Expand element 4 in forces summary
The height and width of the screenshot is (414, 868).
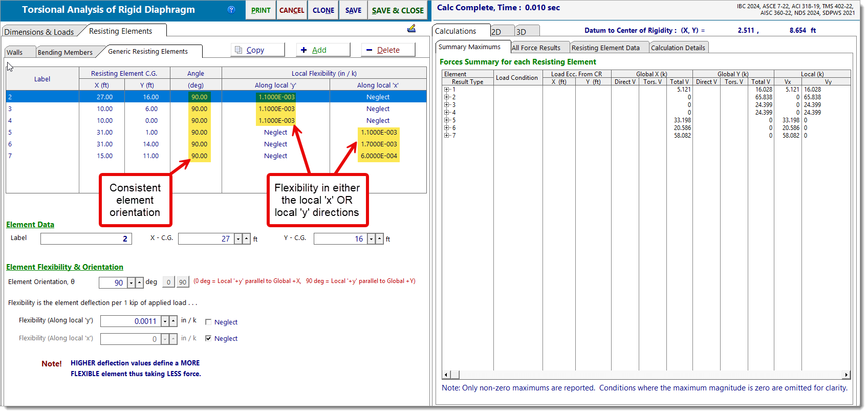tap(446, 113)
